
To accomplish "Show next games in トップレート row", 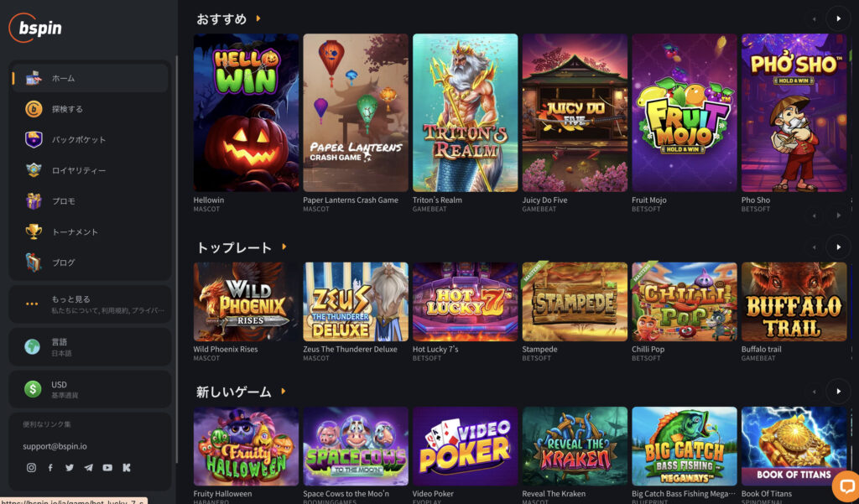I will pyautogui.click(x=838, y=247).
